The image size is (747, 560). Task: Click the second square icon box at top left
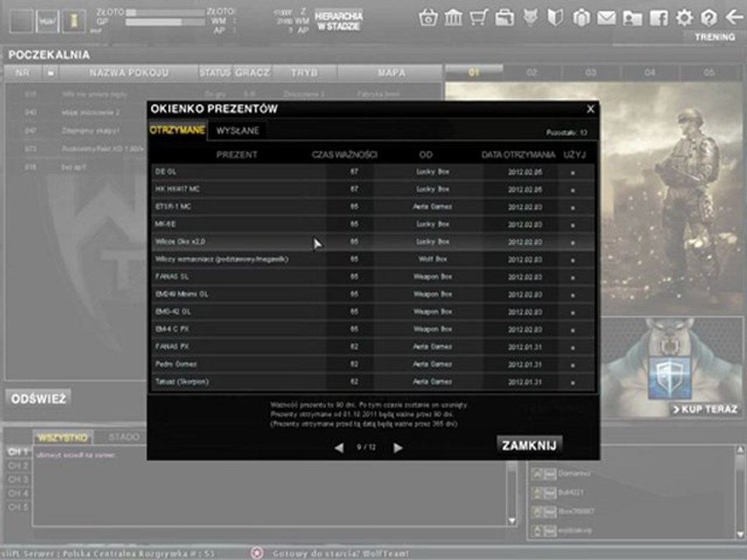[47, 21]
